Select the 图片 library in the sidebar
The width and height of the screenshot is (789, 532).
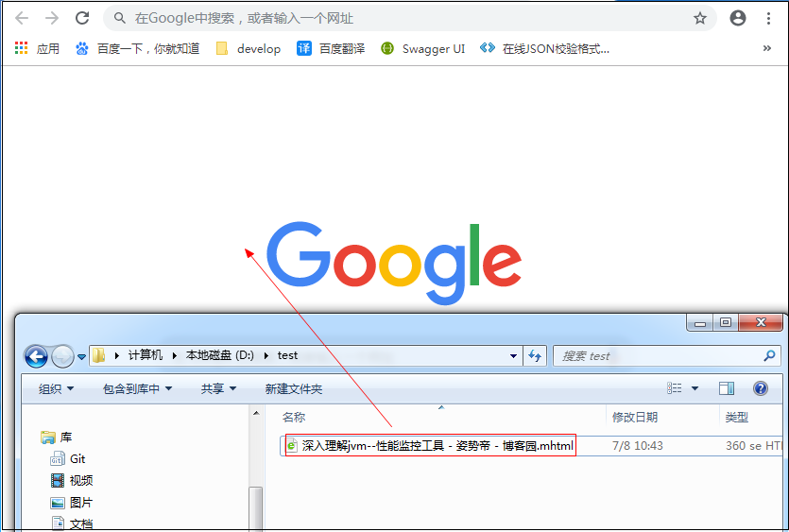[72, 503]
